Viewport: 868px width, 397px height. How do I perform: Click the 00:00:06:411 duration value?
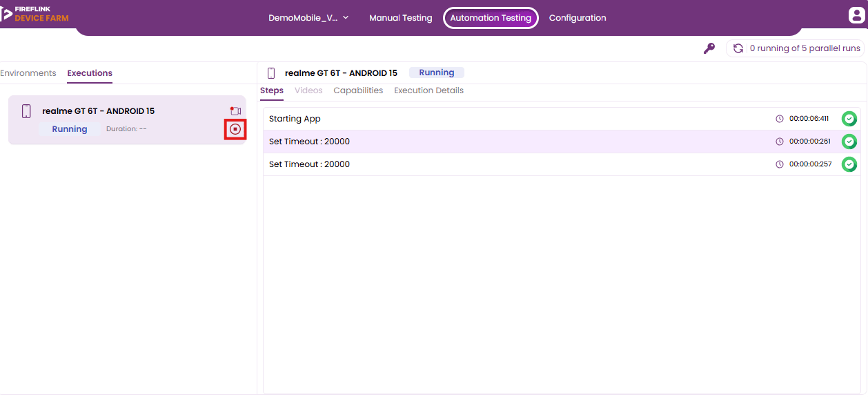pyautogui.click(x=809, y=119)
